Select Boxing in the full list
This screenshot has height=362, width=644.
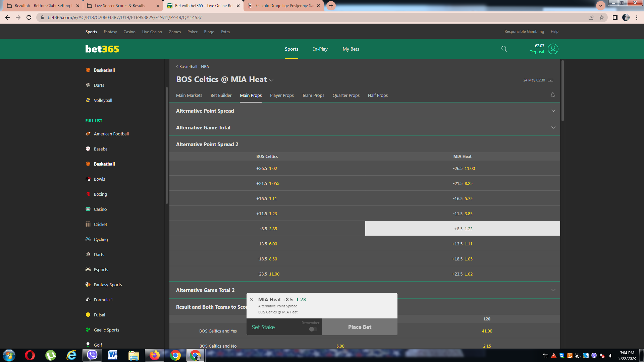coord(100,194)
